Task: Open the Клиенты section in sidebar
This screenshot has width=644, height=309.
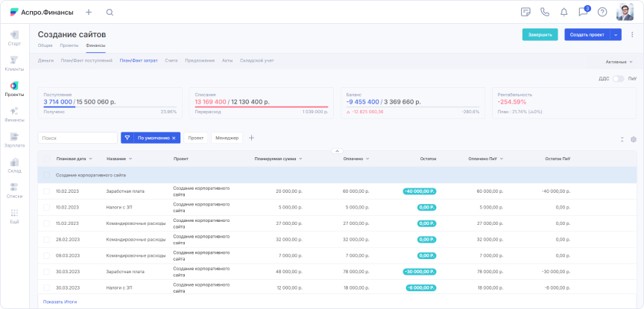Action: [x=14, y=63]
